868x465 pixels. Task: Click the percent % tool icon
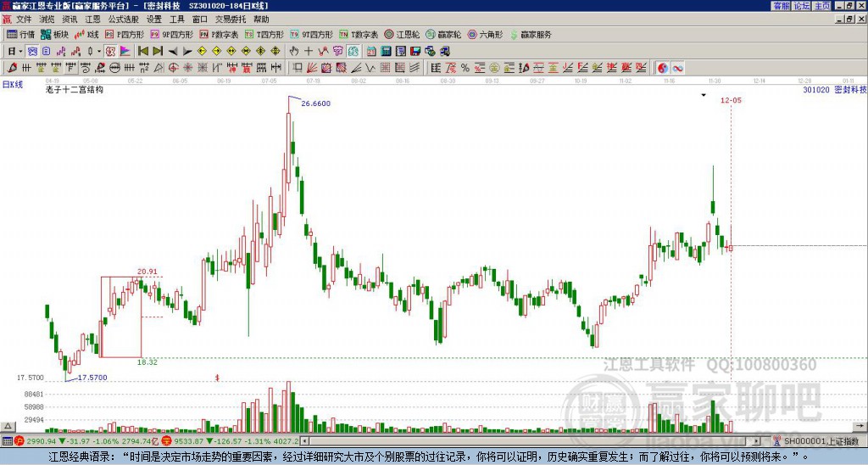click(x=465, y=68)
